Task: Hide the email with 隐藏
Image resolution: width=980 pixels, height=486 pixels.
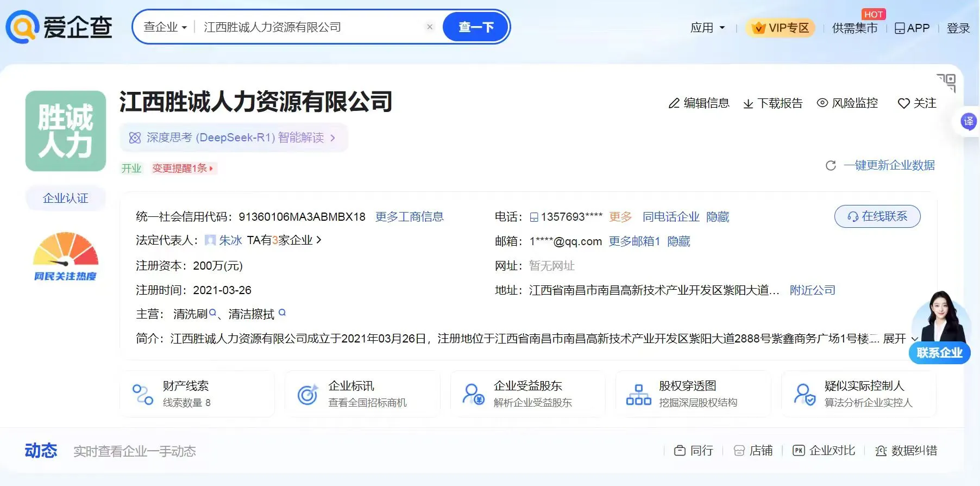Action: [679, 241]
